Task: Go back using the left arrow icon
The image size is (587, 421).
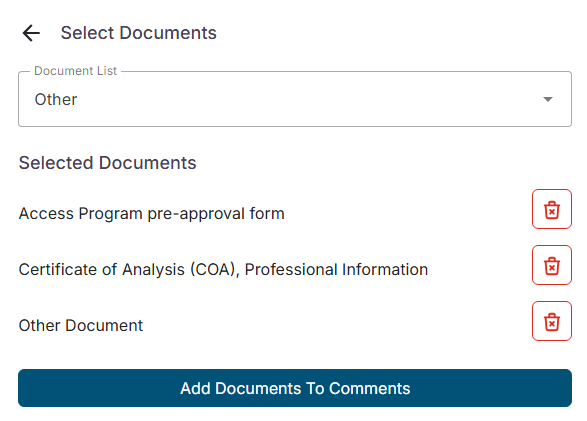Action: point(31,33)
